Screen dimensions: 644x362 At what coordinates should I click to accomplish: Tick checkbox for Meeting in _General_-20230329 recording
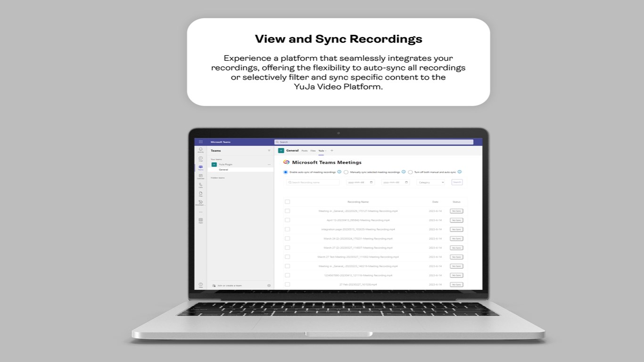tap(288, 211)
